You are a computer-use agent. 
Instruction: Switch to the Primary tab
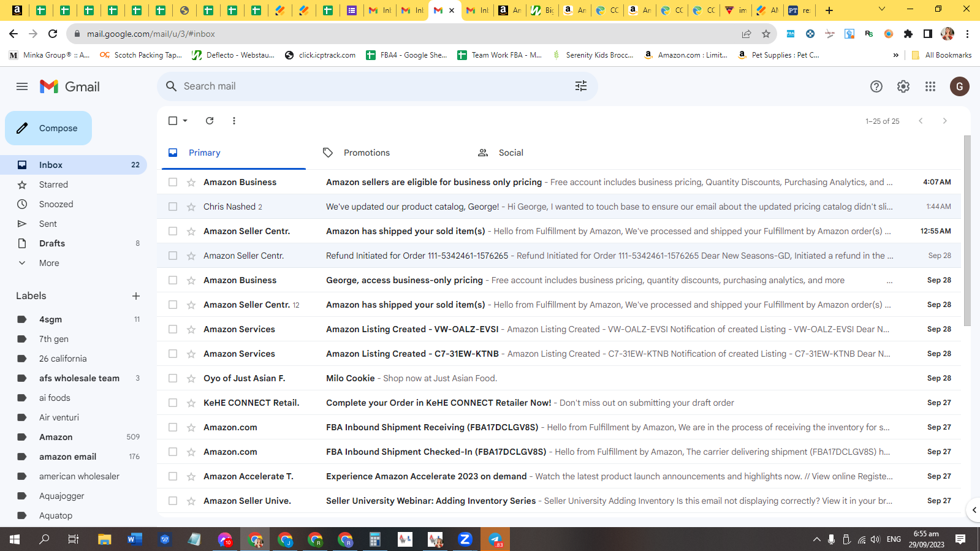pos(234,153)
